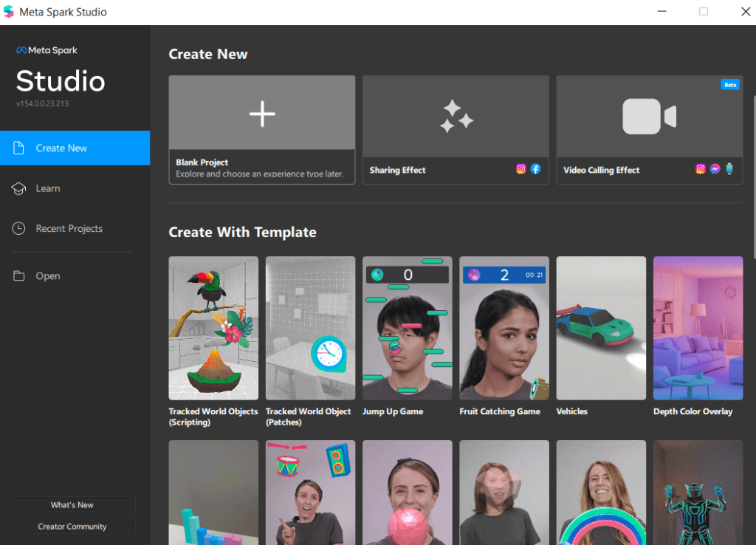Image resolution: width=756 pixels, height=545 pixels.
Task: Click the camera icon on Video Calling Effect
Action: tap(648, 116)
